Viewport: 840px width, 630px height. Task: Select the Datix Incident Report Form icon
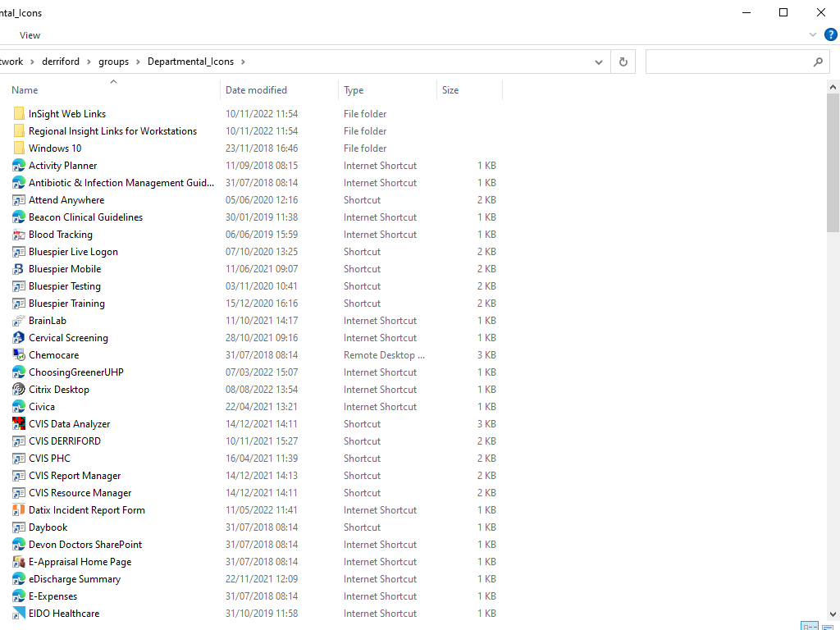[19, 510]
